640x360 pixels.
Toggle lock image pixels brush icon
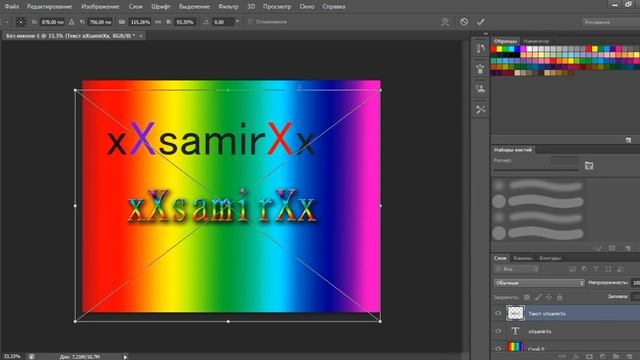click(538, 297)
